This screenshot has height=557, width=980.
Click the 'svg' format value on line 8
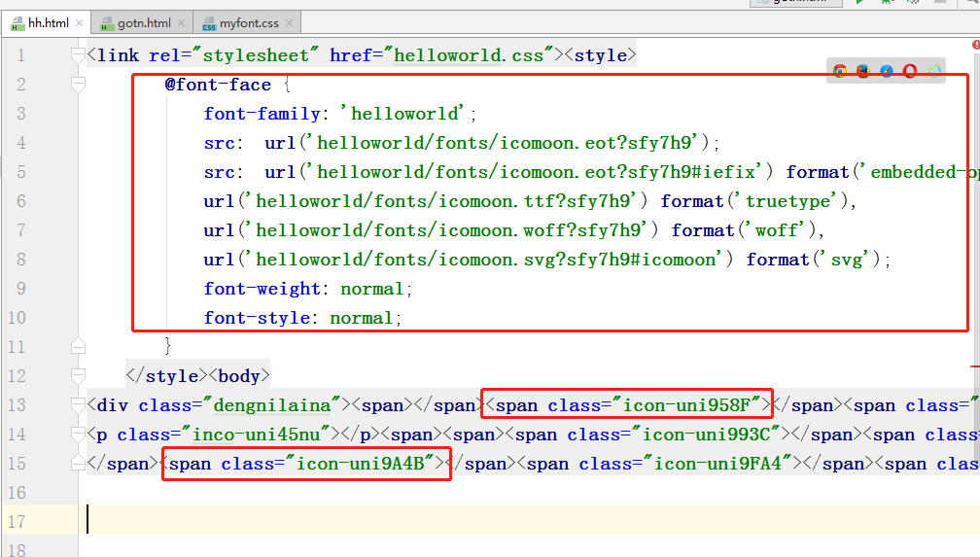point(846,260)
